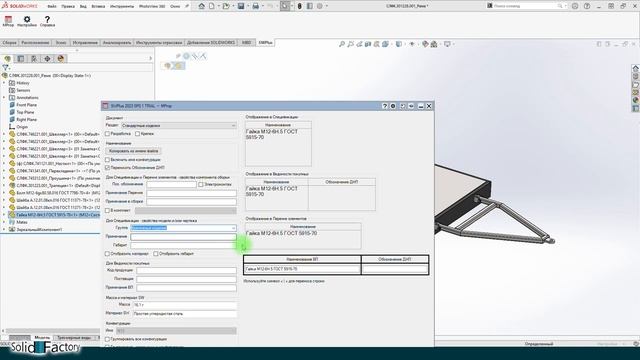Click the Поз. обозначение input field
Screen dimensions: 640x360
pyautogui.click(x=171, y=184)
